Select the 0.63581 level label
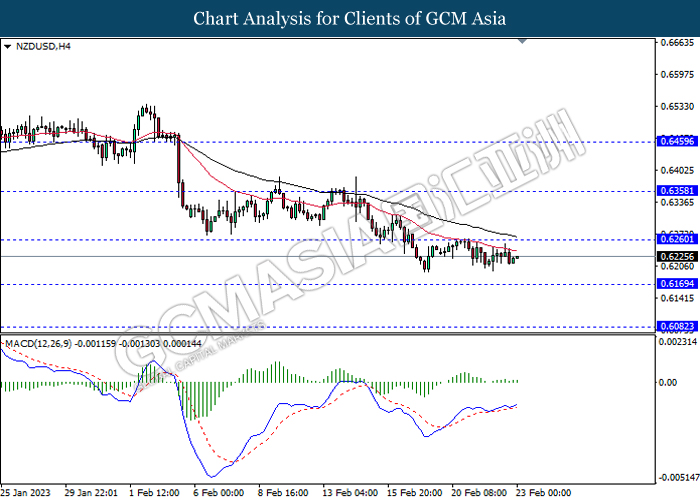Screen dimensions: 700x500 (677, 191)
